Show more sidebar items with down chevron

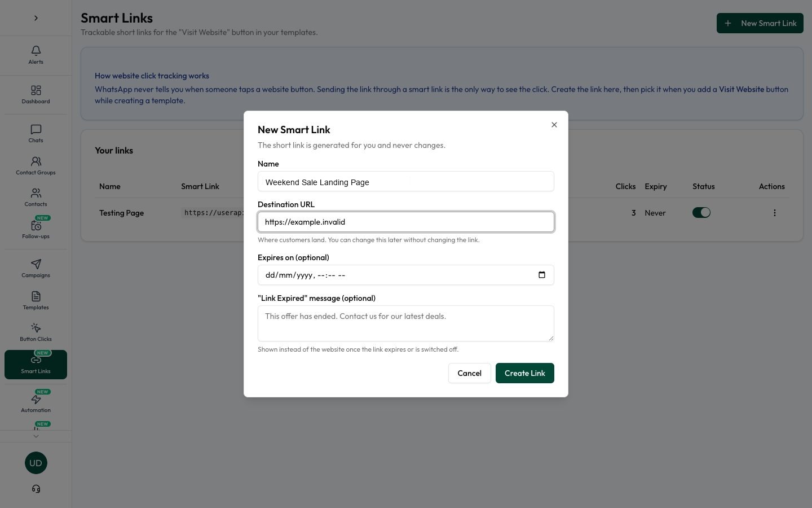36,436
